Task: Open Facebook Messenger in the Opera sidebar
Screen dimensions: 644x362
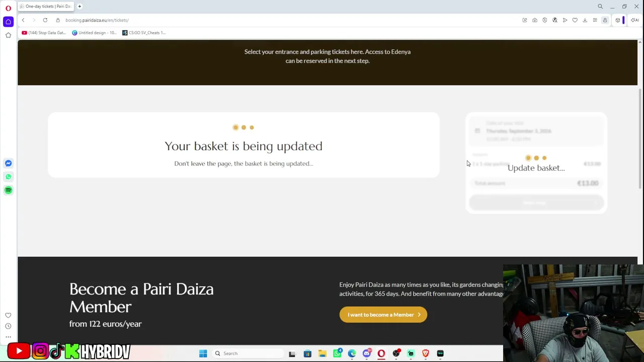Action: [x=8, y=163]
